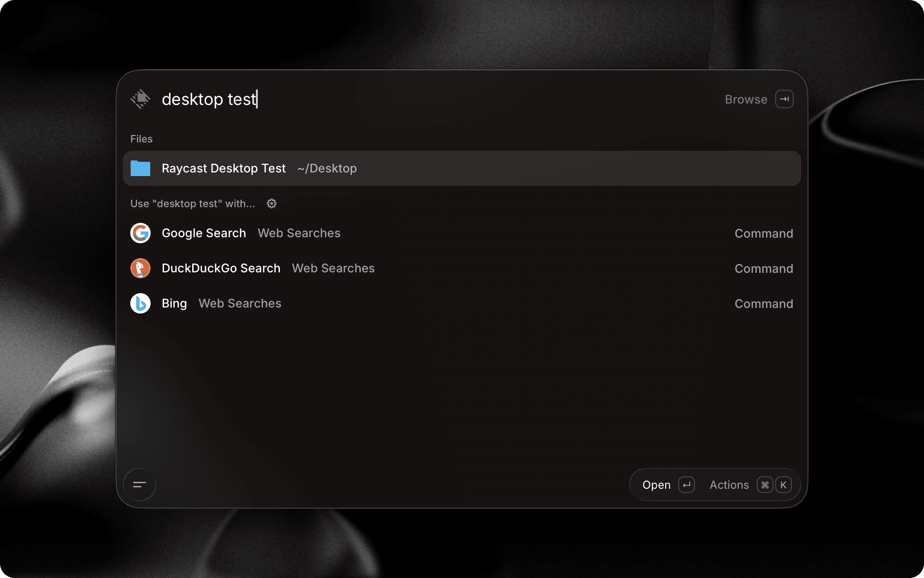Click the DuckDuckGo logo icon

click(140, 268)
